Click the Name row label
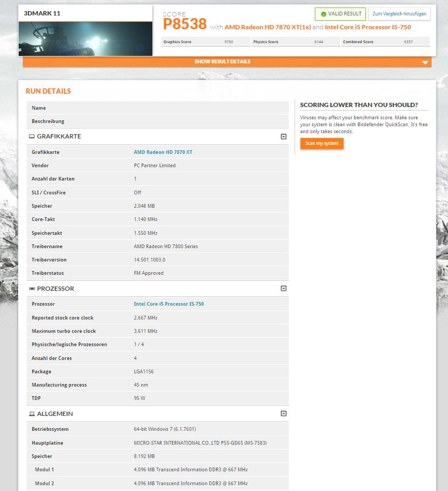The width and height of the screenshot is (448, 491). pyautogui.click(x=38, y=108)
